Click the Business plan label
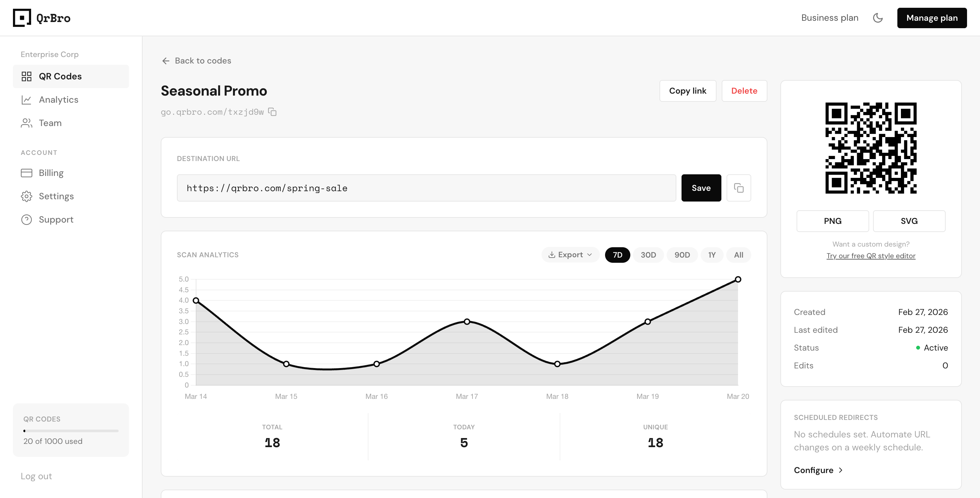 tap(829, 18)
